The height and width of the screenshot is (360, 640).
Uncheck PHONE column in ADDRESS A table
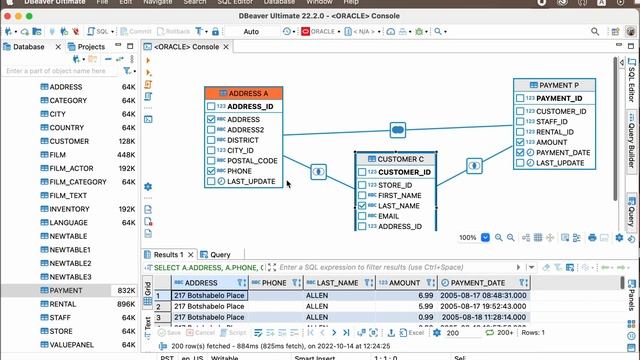coord(211,171)
